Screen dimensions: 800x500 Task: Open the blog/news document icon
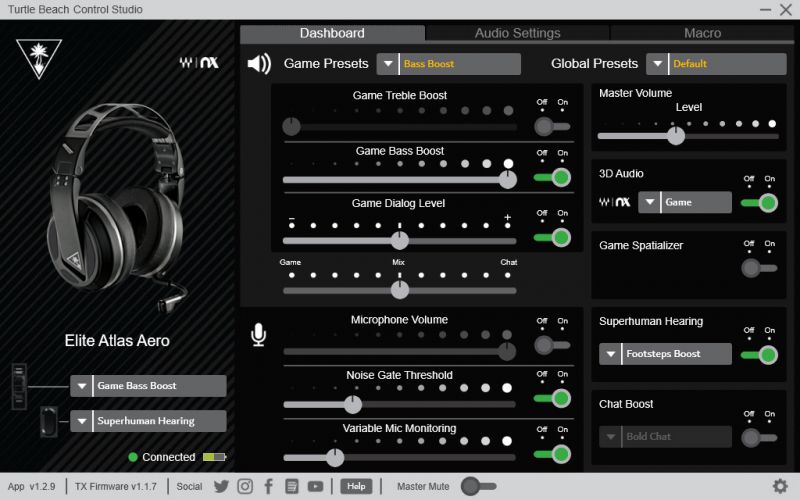[291, 486]
